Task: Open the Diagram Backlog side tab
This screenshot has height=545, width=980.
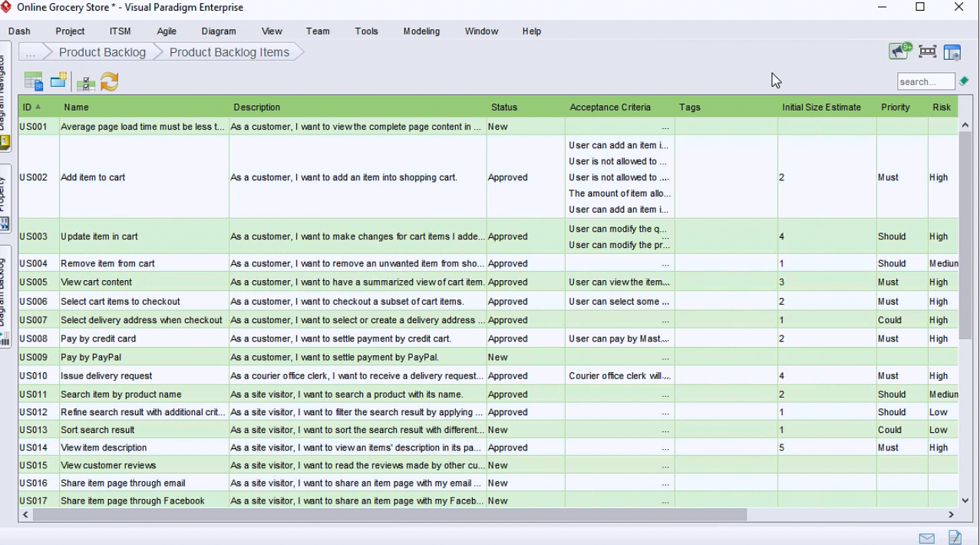Action: click(x=5, y=296)
